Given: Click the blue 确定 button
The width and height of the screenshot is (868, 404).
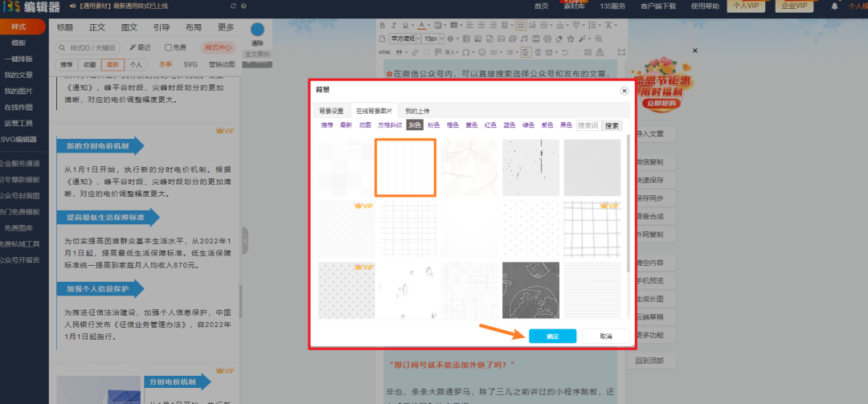Looking at the screenshot, I should (x=552, y=336).
